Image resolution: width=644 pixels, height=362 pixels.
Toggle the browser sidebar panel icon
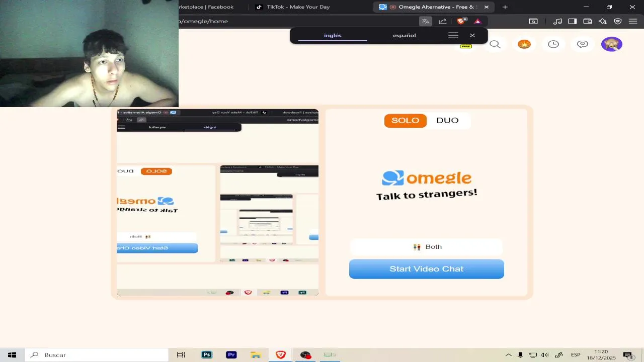pyautogui.click(x=573, y=21)
